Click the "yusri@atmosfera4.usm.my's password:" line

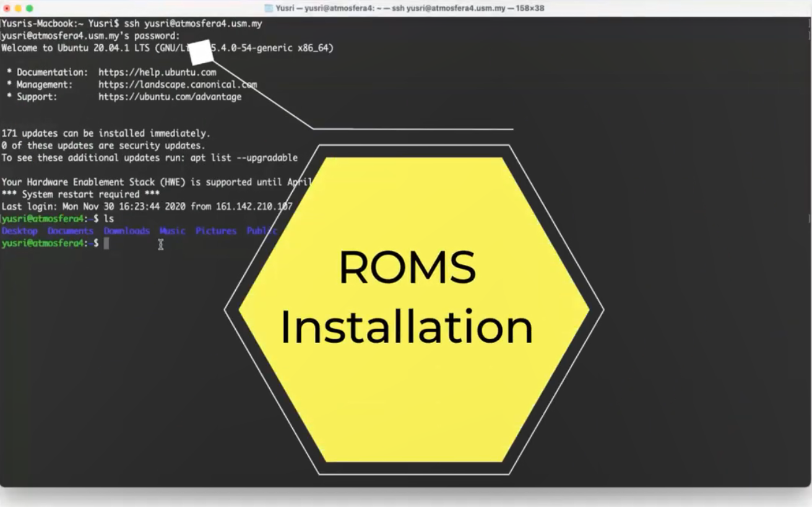[90, 36]
